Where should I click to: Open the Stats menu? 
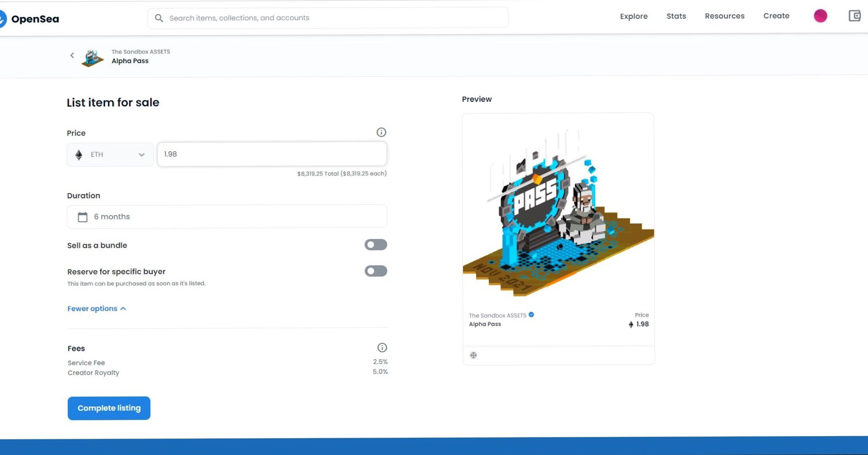(676, 16)
